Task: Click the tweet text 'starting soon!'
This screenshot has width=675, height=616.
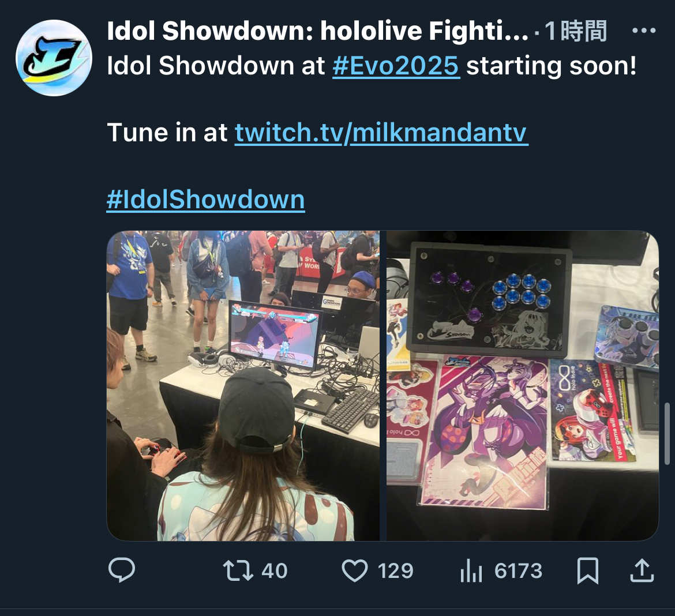Action: click(551, 66)
